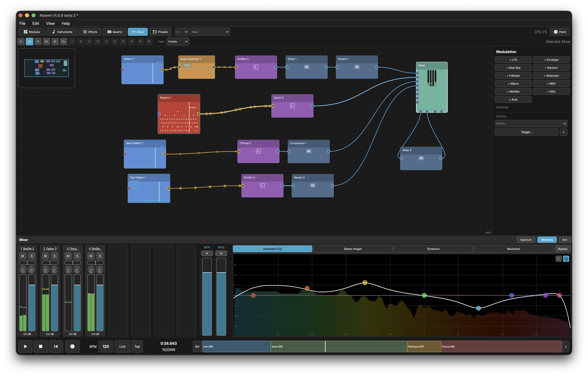The height and width of the screenshot is (376, 588).
Task: Toggle the Parametric EQ power icon
Action: pos(566,259)
